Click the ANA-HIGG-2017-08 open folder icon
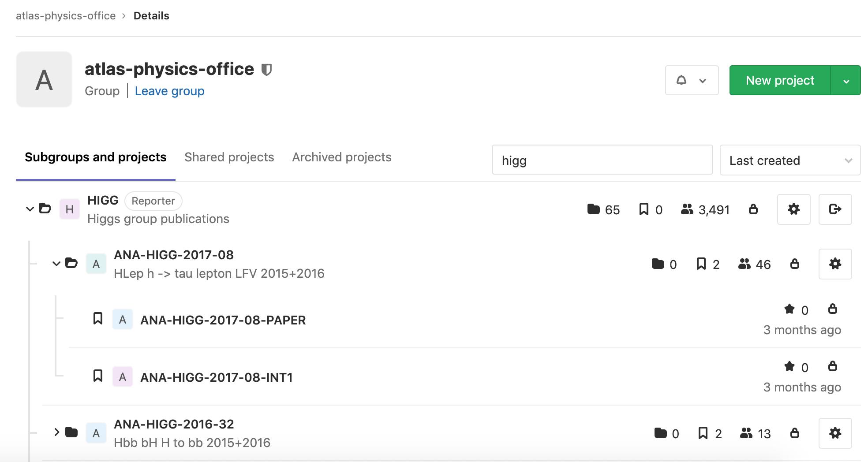 click(71, 263)
